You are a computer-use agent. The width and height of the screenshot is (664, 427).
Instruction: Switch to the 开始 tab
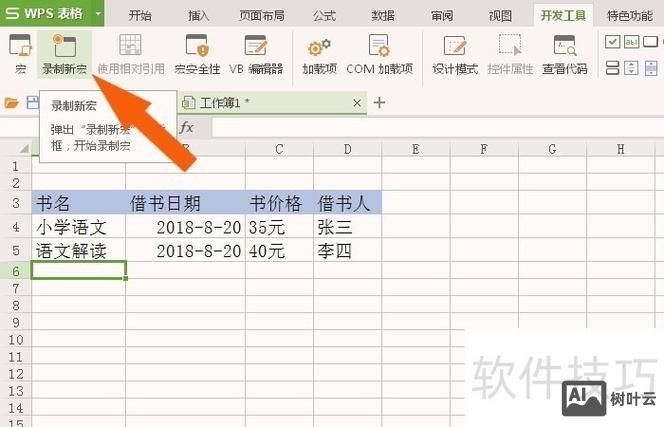[x=140, y=16]
